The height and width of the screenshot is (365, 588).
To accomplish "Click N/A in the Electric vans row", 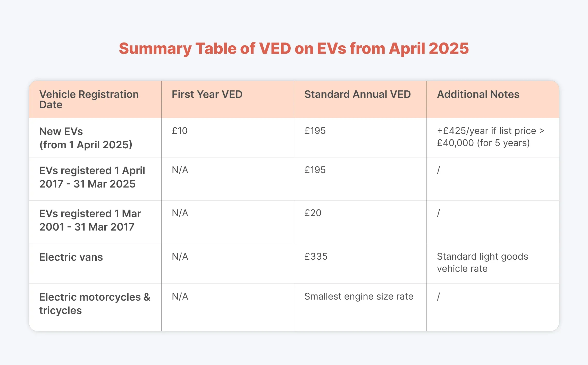I will pyautogui.click(x=180, y=257).
